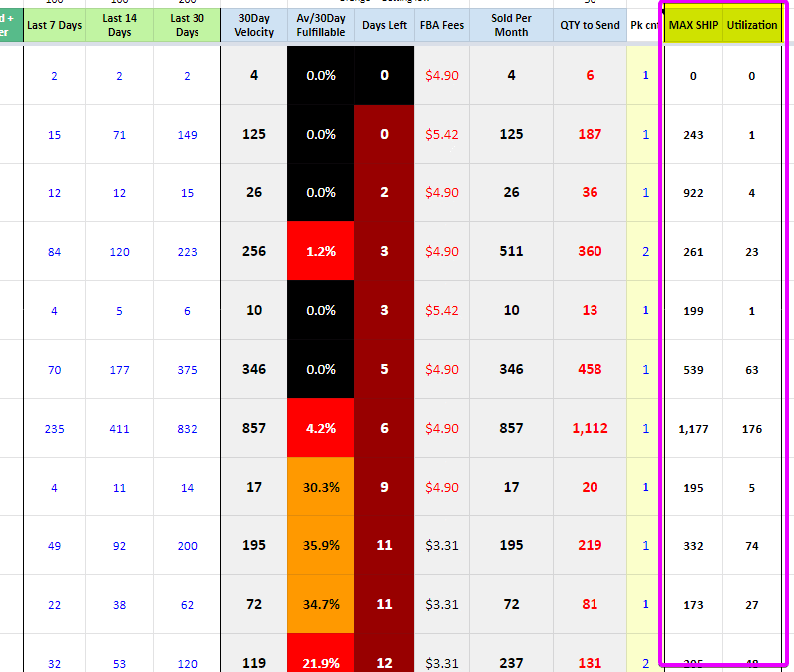This screenshot has height=672, width=794.
Task: Select the 23 Utilization cell
Action: [752, 252]
